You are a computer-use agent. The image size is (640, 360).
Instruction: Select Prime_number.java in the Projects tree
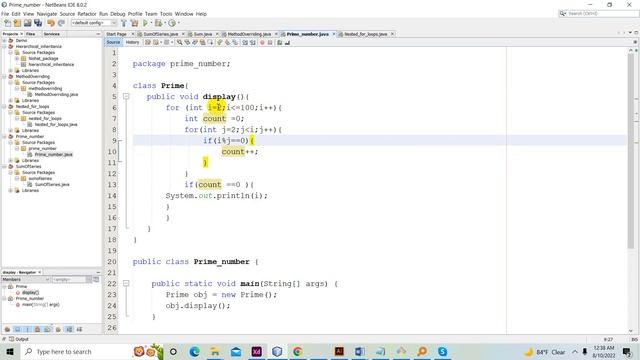click(53, 155)
